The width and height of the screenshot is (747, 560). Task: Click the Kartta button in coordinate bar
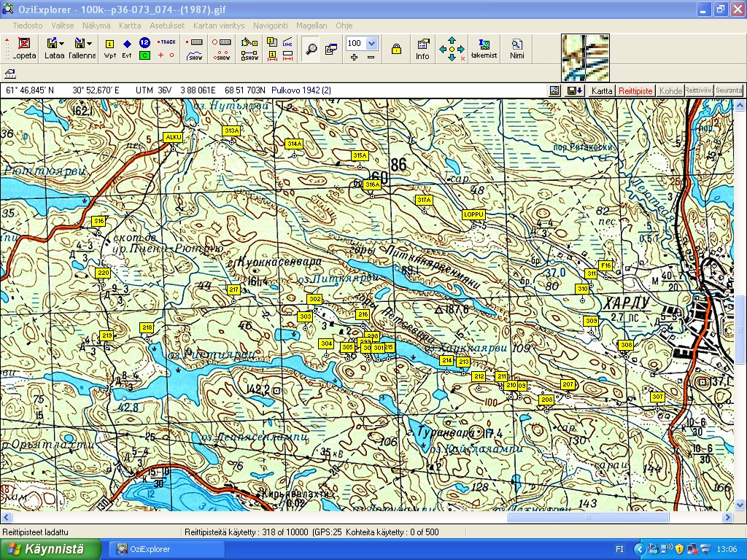(x=602, y=91)
